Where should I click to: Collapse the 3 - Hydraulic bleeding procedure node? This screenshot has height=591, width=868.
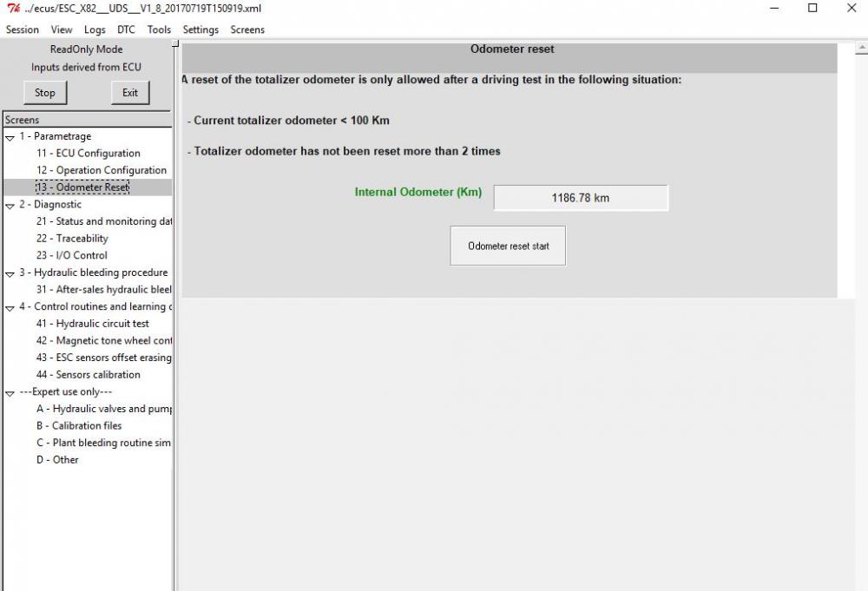[x=10, y=273]
